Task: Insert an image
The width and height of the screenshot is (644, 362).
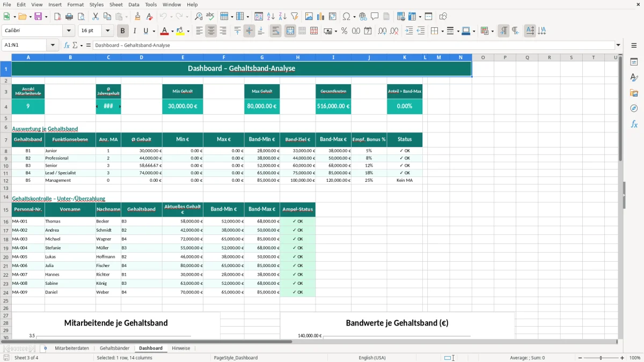Action: click(x=309, y=17)
